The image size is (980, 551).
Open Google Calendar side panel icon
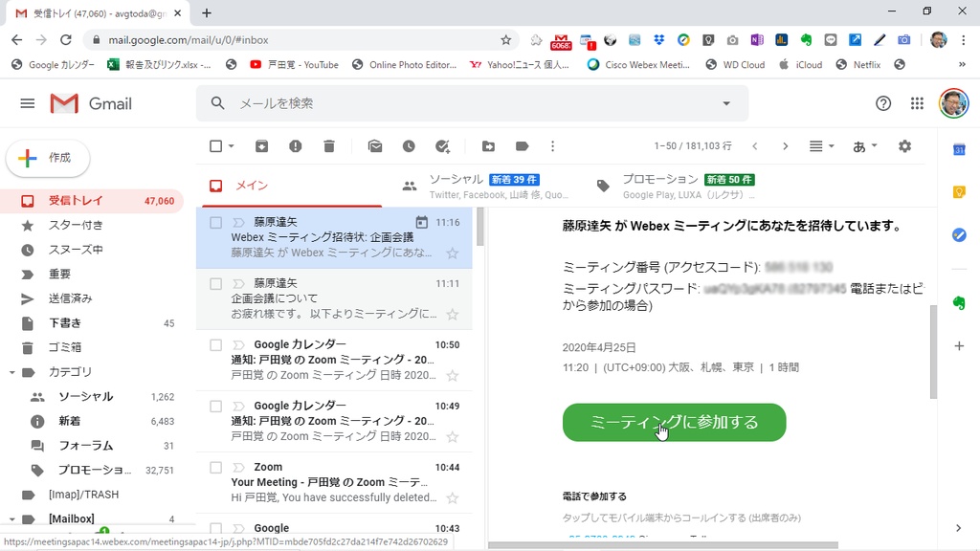coord(959,149)
